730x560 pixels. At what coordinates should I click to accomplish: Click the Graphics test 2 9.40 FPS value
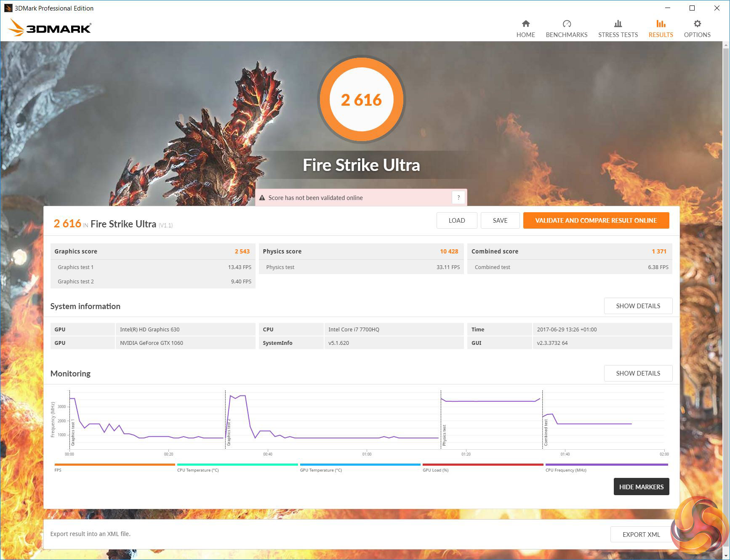[241, 282]
